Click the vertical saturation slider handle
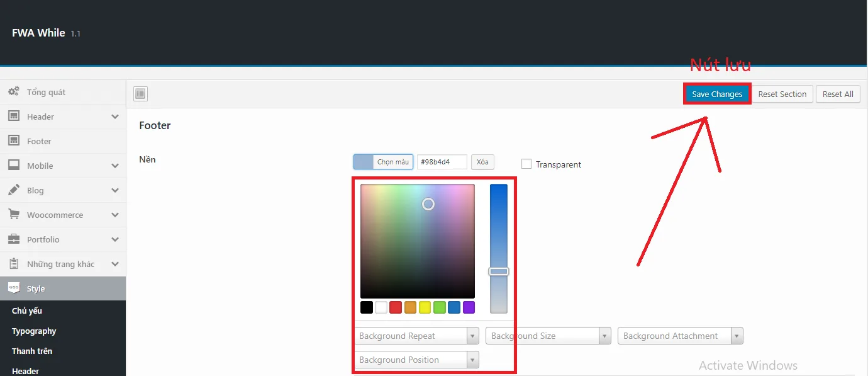 click(x=499, y=271)
